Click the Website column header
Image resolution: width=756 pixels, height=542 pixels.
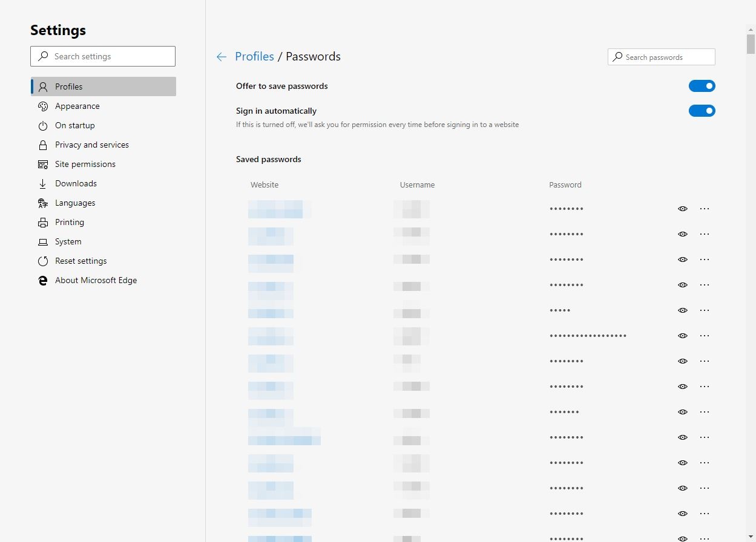point(265,185)
